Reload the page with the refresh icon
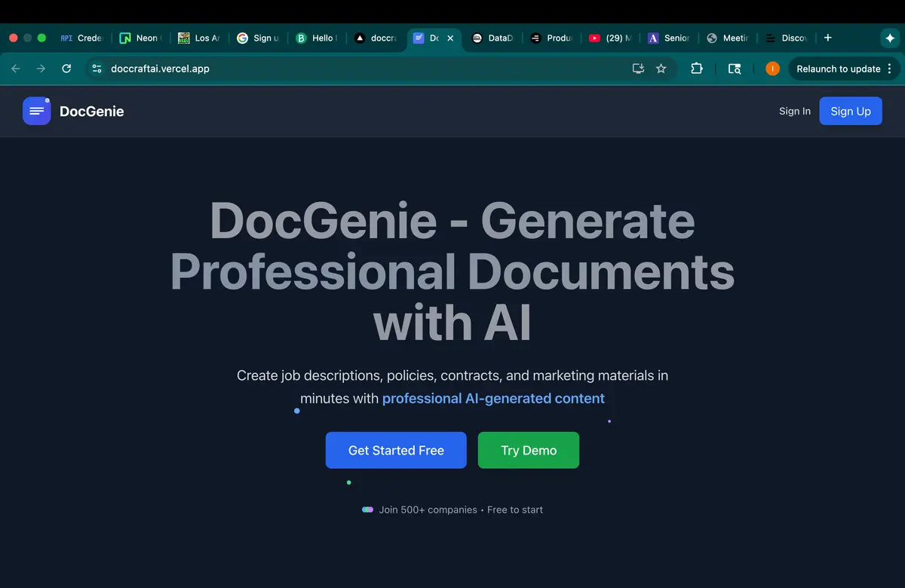Screen dimensions: 905x588 [x=66, y=69]
